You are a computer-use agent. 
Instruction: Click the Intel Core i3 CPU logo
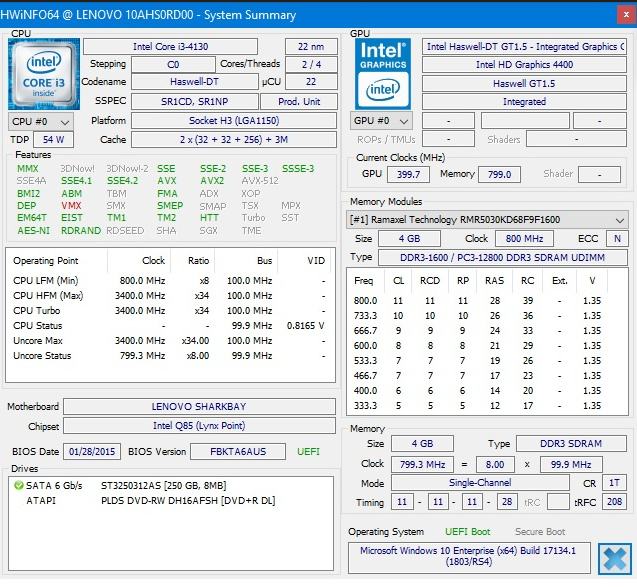(x=44, y=74)
